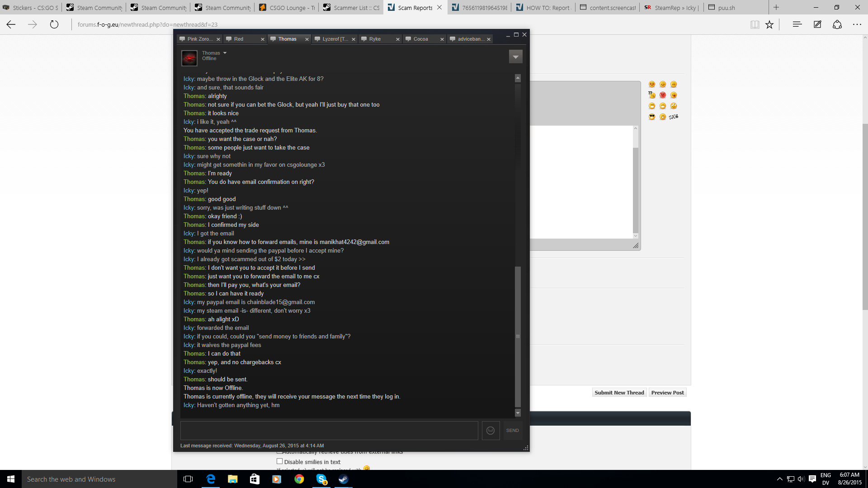
Task: Open Steam from the Windows taskbar
Action: 344,479
